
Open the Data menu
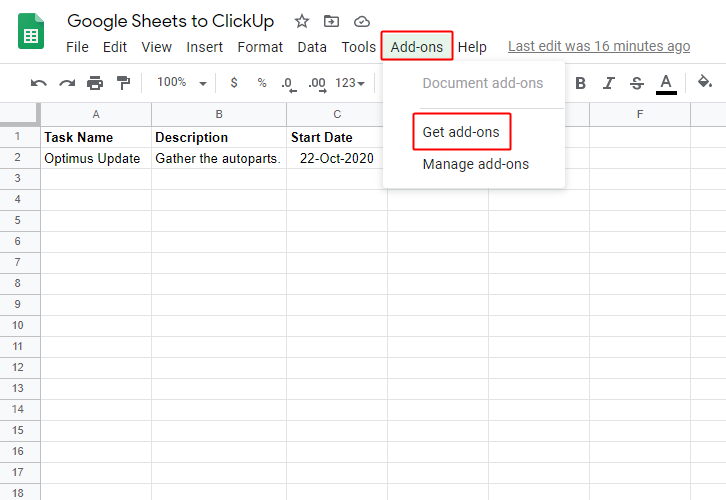(x=312, y=47)
